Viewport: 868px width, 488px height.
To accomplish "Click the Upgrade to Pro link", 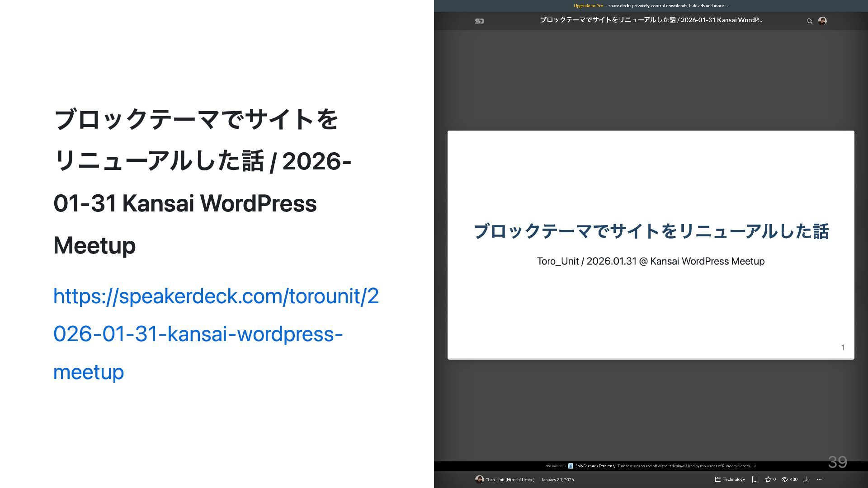I will tap(588, 6).
